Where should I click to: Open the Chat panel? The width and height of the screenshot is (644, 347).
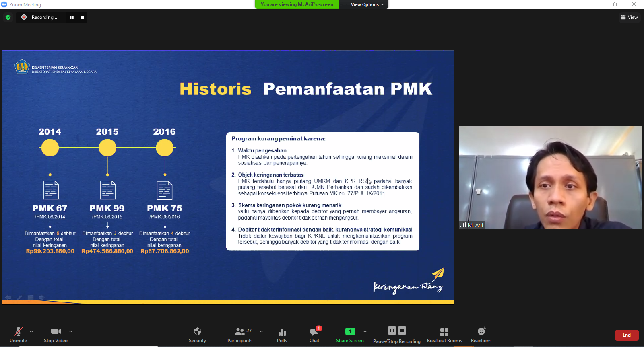coord(314,335)
